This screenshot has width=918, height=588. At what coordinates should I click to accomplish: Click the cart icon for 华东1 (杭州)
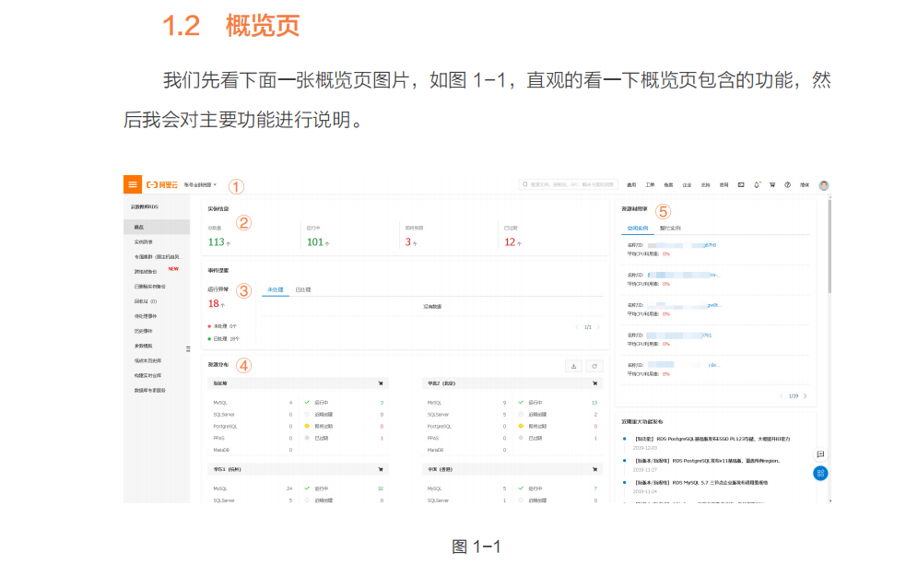tap(381, 469)
